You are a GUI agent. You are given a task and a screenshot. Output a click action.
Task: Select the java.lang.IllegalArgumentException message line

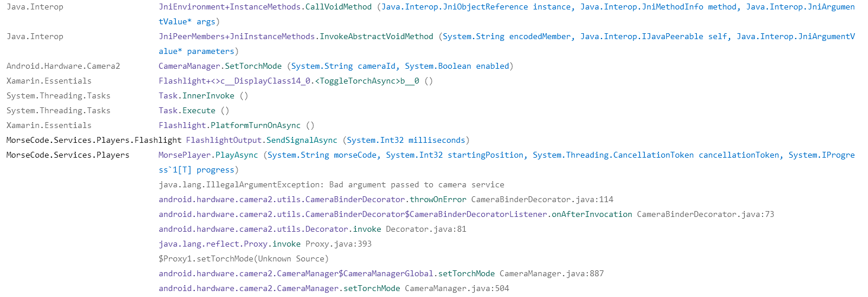point(332,184)
